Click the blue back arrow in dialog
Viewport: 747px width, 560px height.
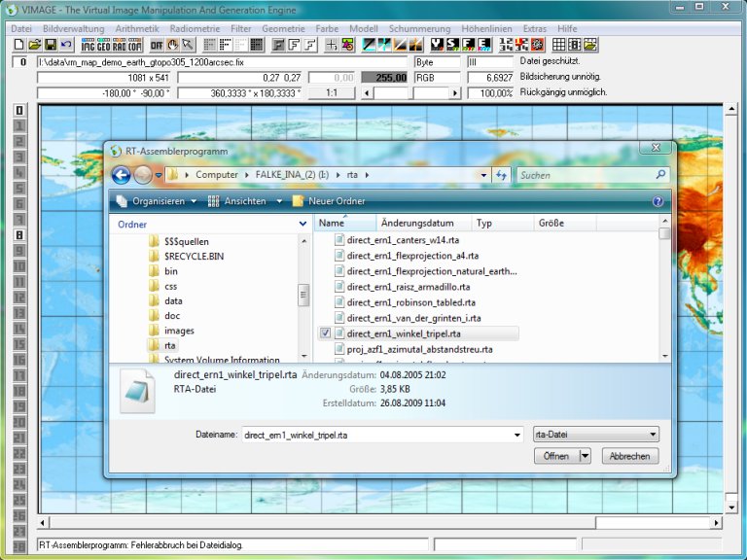pyautogui.click(x=122, y=175)
